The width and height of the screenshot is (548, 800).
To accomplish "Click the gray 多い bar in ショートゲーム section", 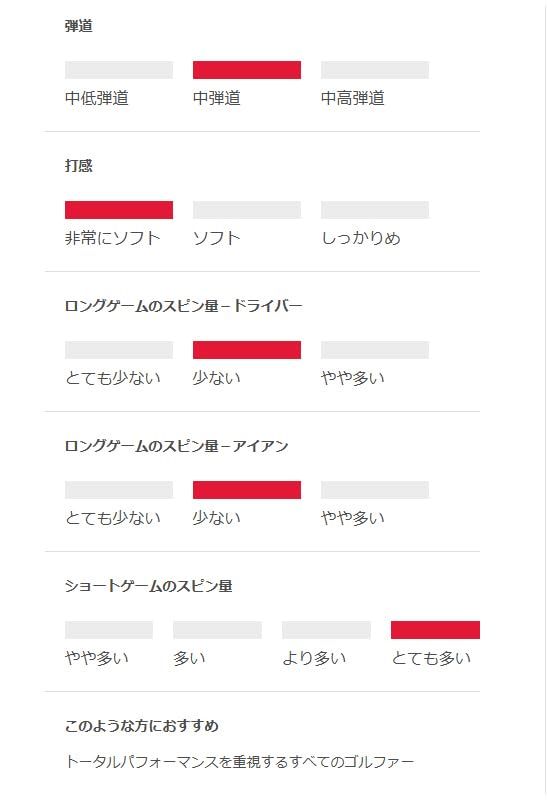I will [x=217, y=630].
